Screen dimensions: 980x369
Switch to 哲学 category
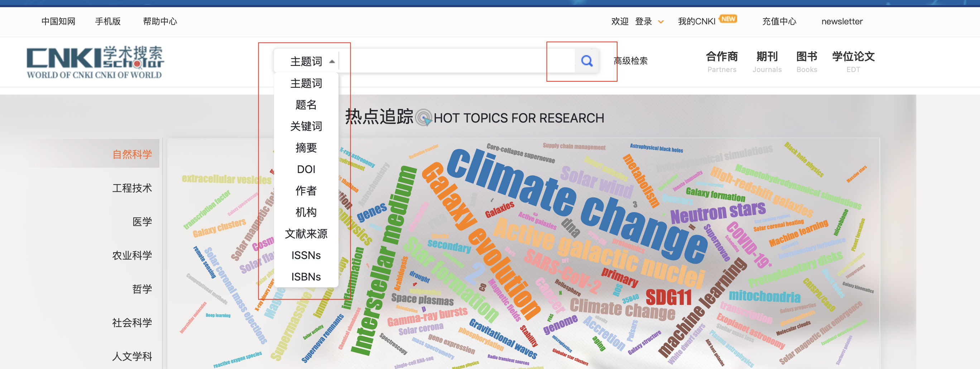click(x=142, y=289)
